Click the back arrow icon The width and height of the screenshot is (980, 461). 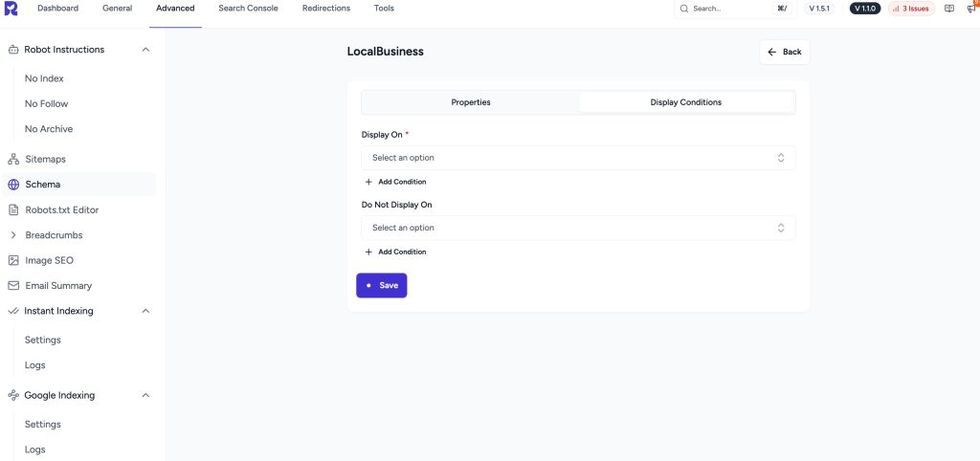pyautogui.click(x=772, y=52)
